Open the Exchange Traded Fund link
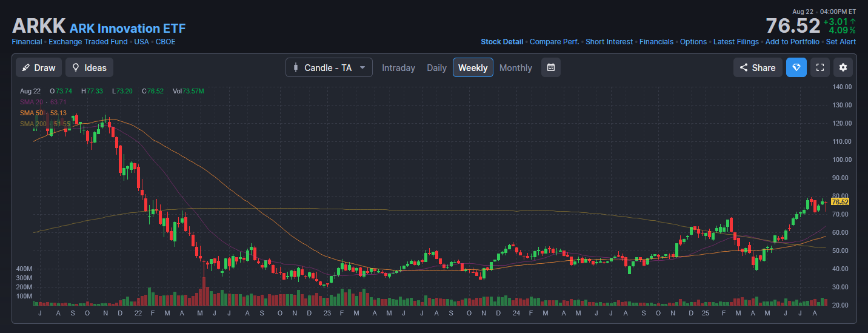Image resolution: width=868 pixels, height=333 pixels. coord(88,42)
